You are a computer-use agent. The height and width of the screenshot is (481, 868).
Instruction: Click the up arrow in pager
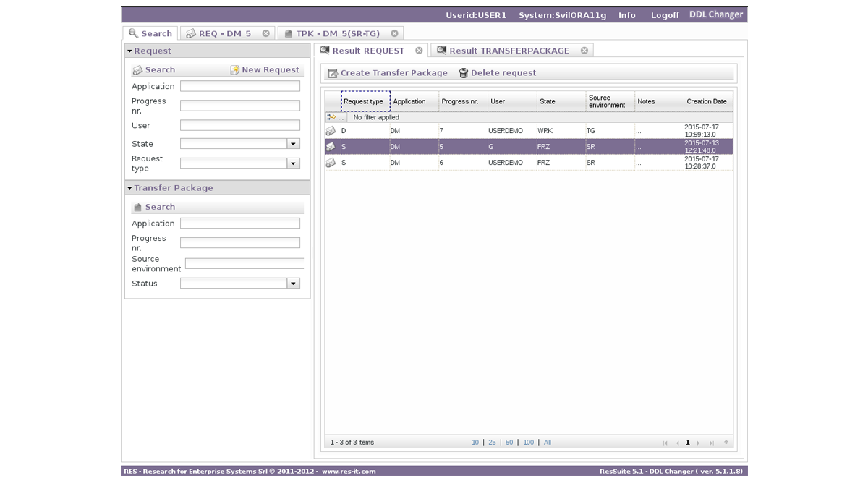click(726, 443)
